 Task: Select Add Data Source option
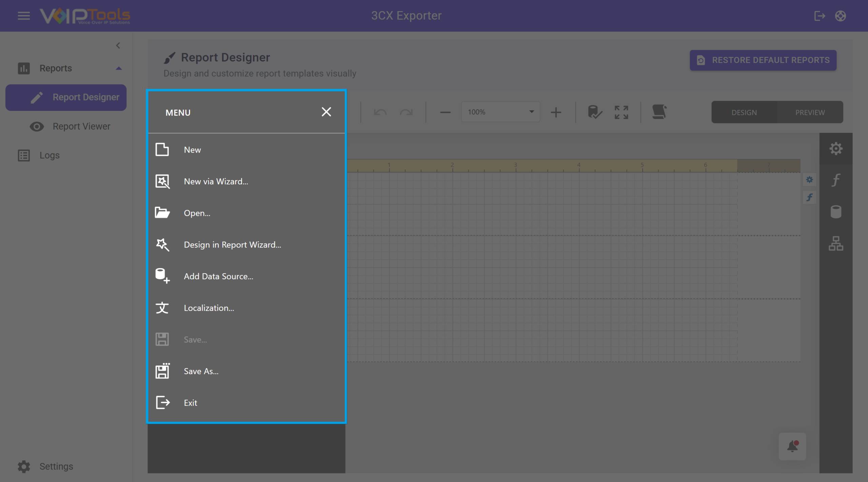coord(246,276)
